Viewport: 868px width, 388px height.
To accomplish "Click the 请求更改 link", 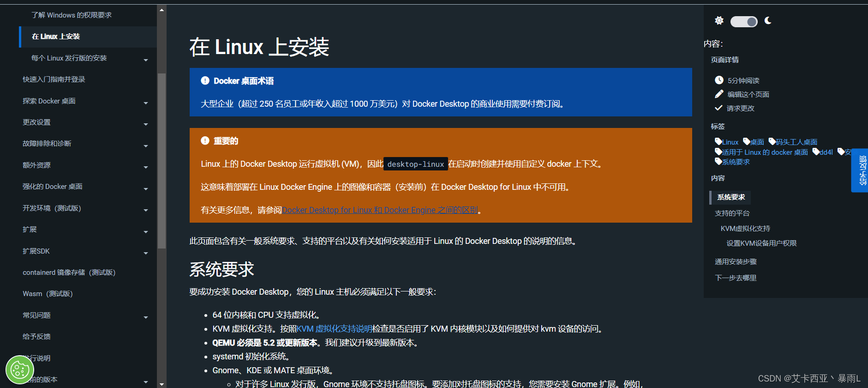I will pyautogui.click(x=741, y=108).
